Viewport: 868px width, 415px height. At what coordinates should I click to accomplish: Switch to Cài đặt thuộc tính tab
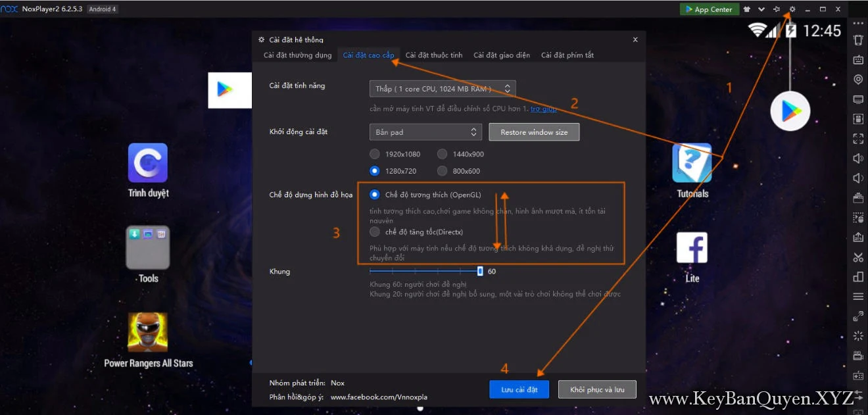click(x=434, y=55)
